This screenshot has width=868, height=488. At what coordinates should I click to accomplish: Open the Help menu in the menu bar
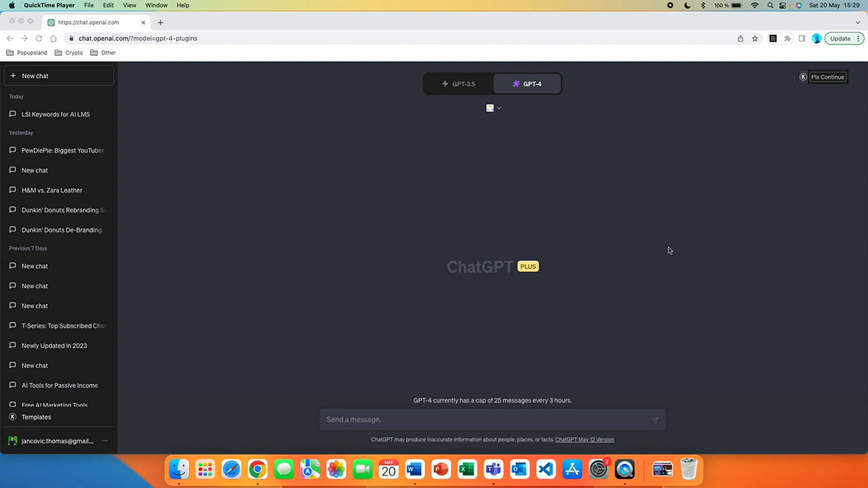tap(183, 5)
